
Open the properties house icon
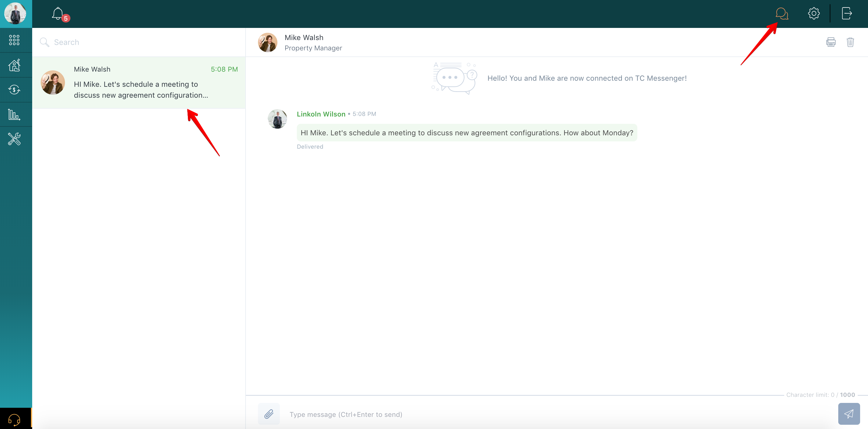pos(14,65)
